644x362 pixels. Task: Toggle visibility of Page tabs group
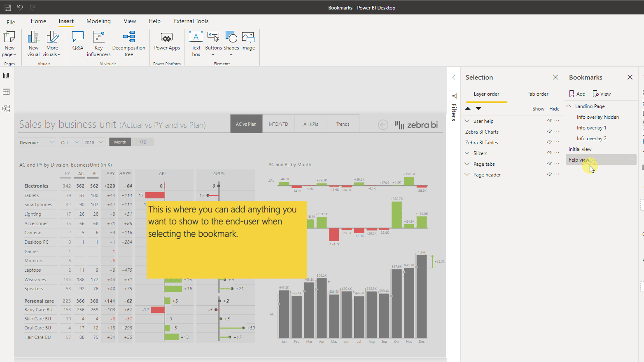pyautogui.click(x=549, y=164)
